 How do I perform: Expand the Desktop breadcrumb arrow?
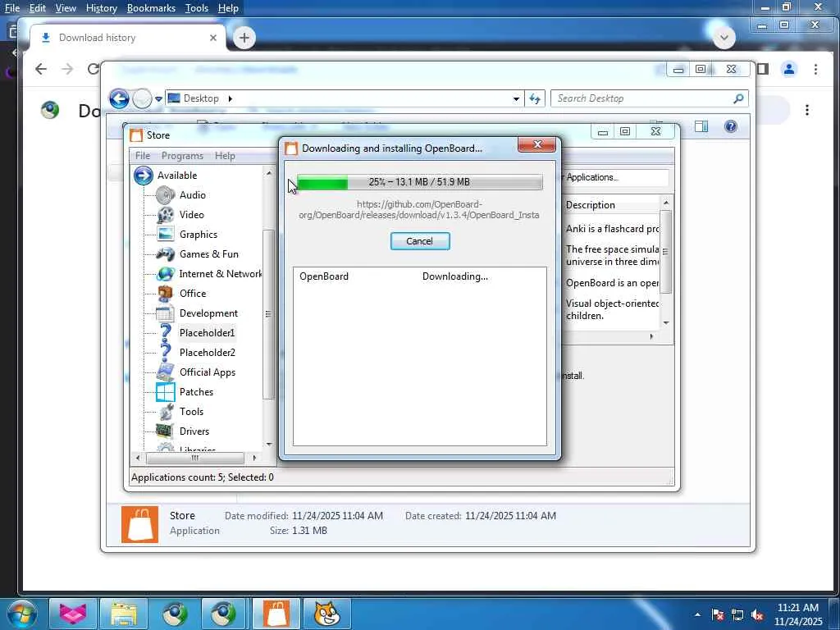pos(231,98)
